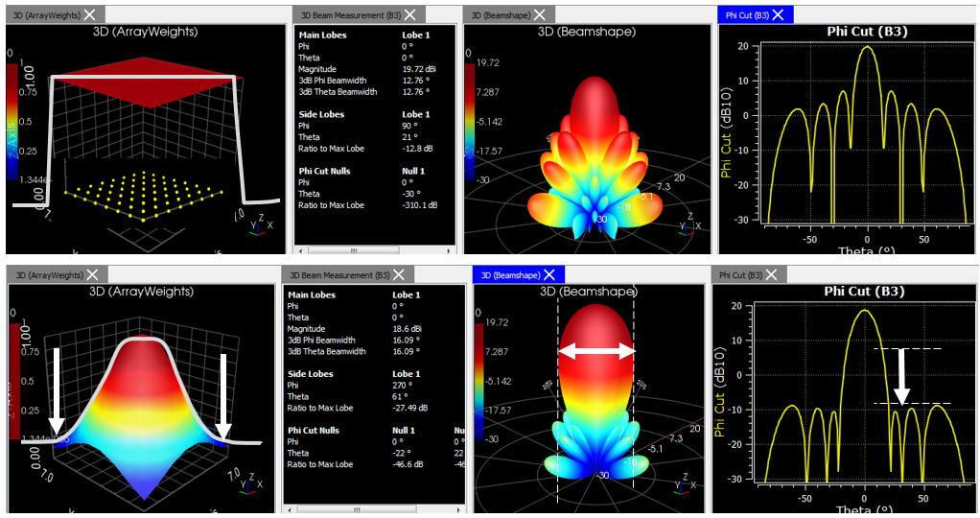Click color legend in gray-tabbed Beamshape view
The image size is (980, 518).
pos(471,122)
